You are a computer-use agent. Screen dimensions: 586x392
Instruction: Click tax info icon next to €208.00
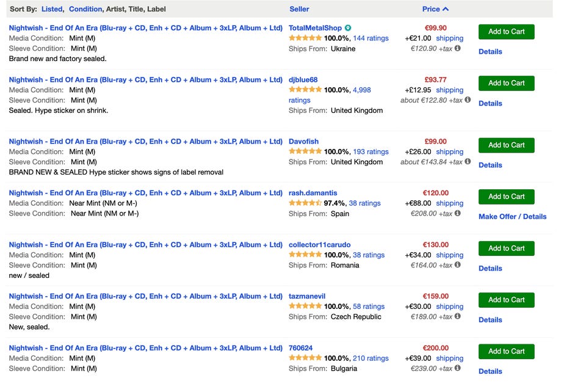458,214
